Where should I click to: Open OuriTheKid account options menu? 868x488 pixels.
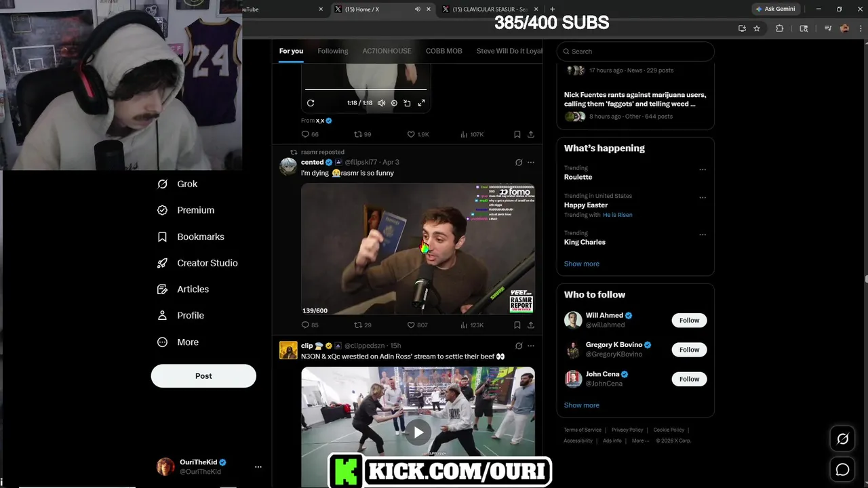[258, 467]
